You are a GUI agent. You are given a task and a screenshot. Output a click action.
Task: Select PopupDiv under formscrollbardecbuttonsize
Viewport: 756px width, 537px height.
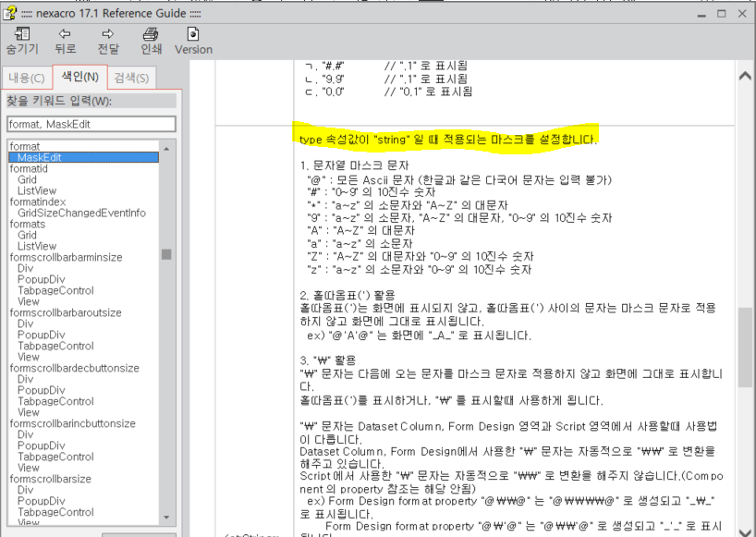[41, 390]
